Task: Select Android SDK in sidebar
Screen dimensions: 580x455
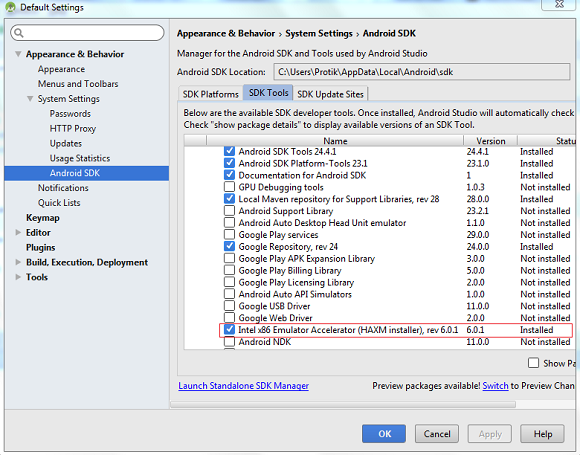Action: click(x=87, y=173)
